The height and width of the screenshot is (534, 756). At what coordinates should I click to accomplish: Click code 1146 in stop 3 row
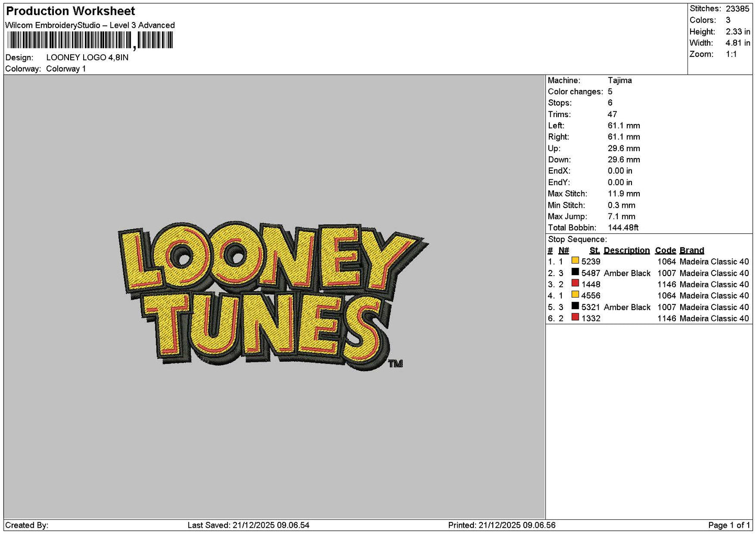(x=667, y=285)
